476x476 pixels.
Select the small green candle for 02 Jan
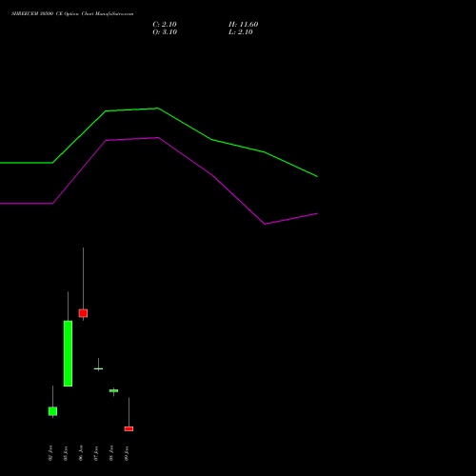[52, 411]
